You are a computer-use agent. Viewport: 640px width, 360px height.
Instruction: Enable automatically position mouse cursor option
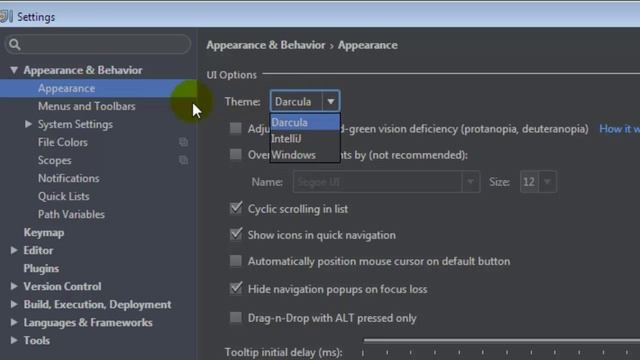click(x=236, y=261)
